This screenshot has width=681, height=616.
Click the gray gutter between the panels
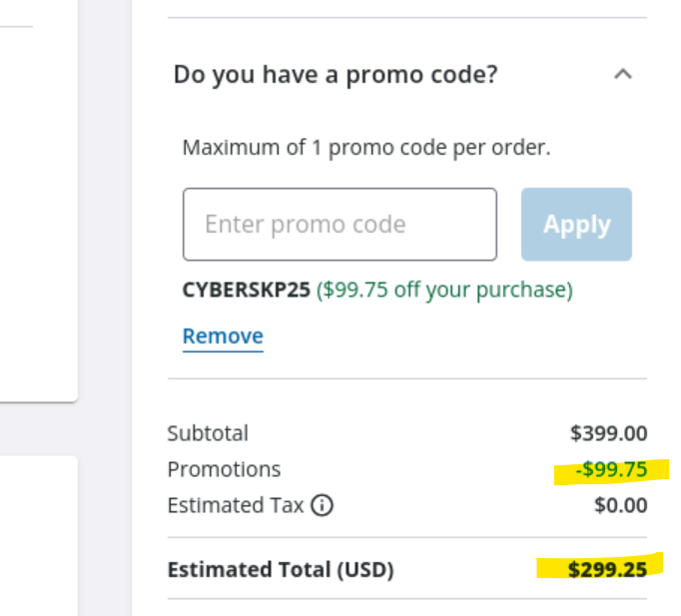pyautogui.click(x=105, y=300)
